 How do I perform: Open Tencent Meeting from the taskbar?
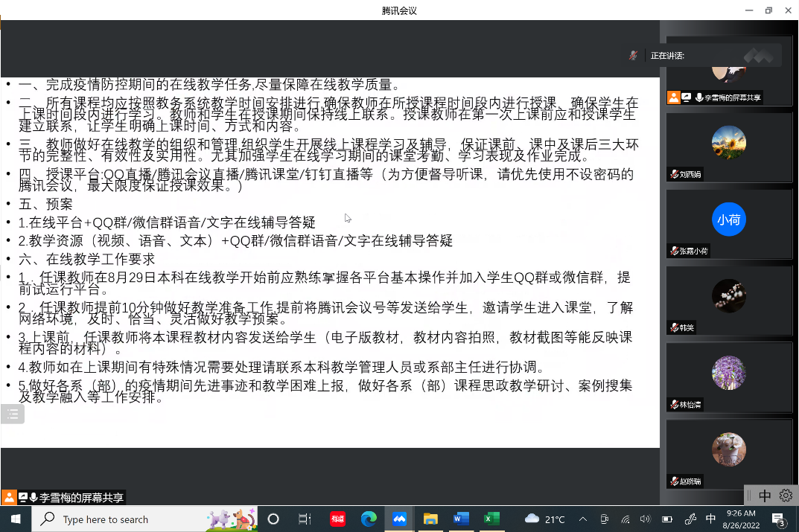[399, 519]
